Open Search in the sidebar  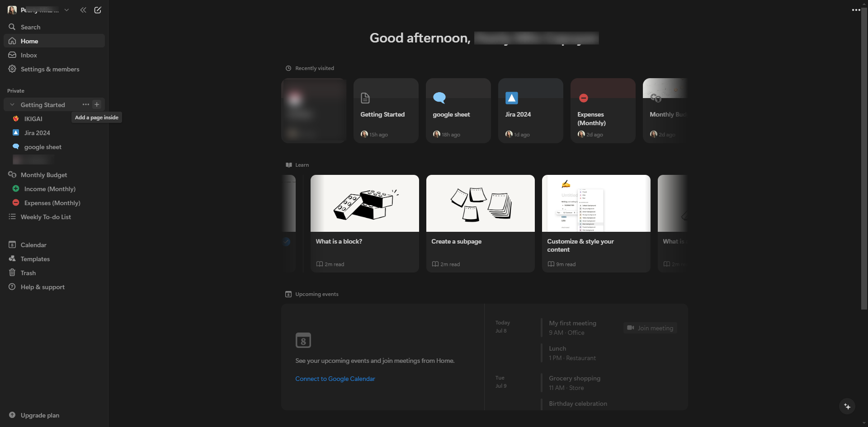coord(54,27)
